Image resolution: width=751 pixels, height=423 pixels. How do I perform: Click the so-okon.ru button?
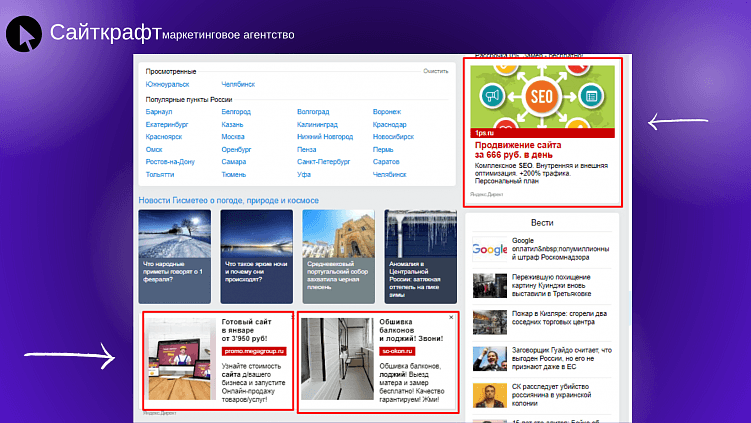point(397,351)
